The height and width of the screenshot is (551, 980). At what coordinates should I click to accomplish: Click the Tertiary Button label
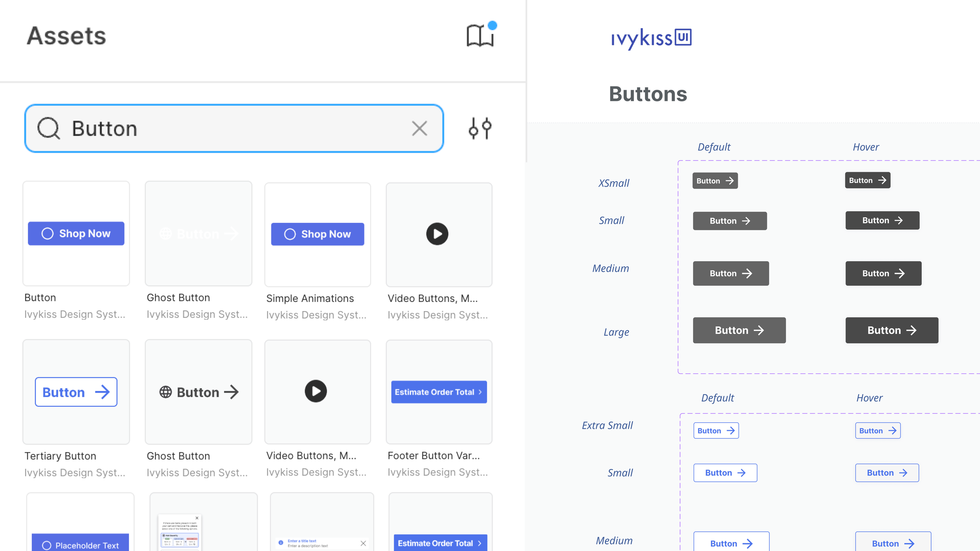(x=60, y=456)
